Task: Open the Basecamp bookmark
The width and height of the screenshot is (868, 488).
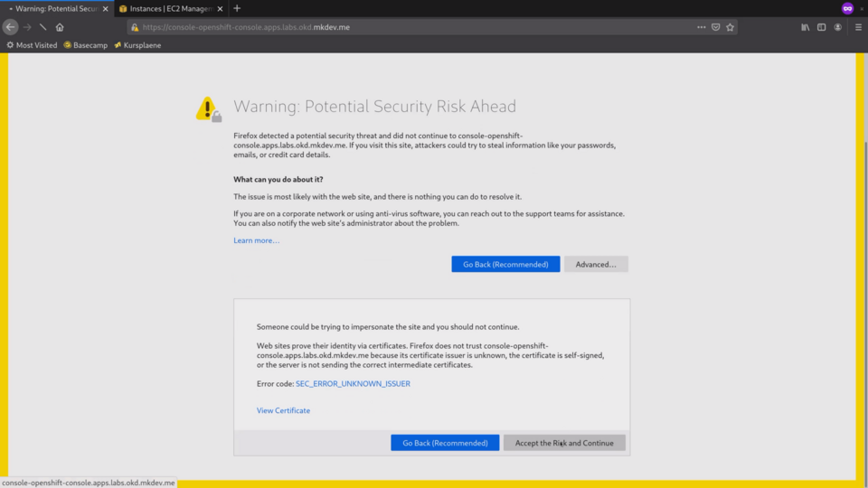Action: click(86, 45)
